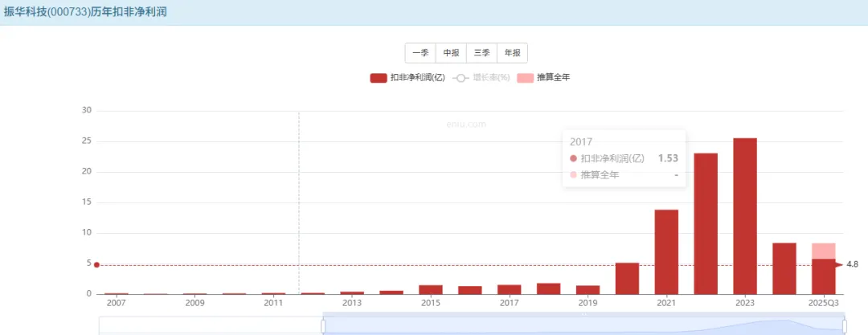Click the 2014 bar in the chart

click(x=391, y=292)
